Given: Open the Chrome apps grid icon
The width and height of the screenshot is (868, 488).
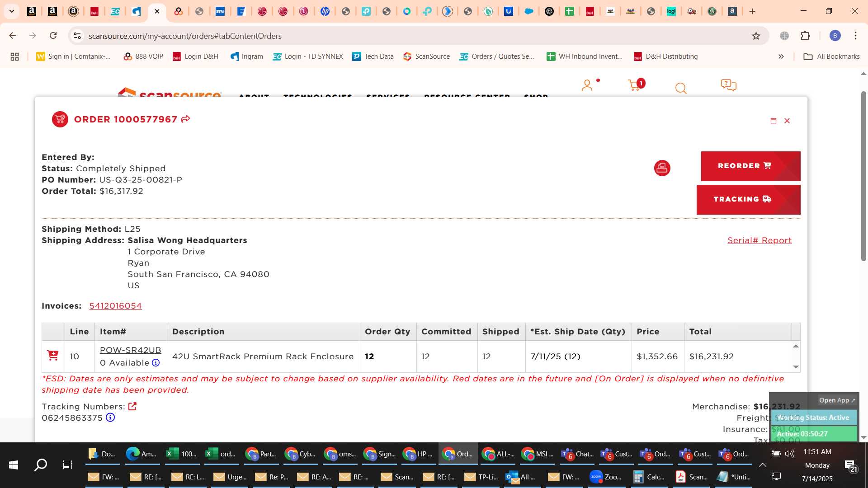Looking at the screenshot, I should tap(14, 56).
